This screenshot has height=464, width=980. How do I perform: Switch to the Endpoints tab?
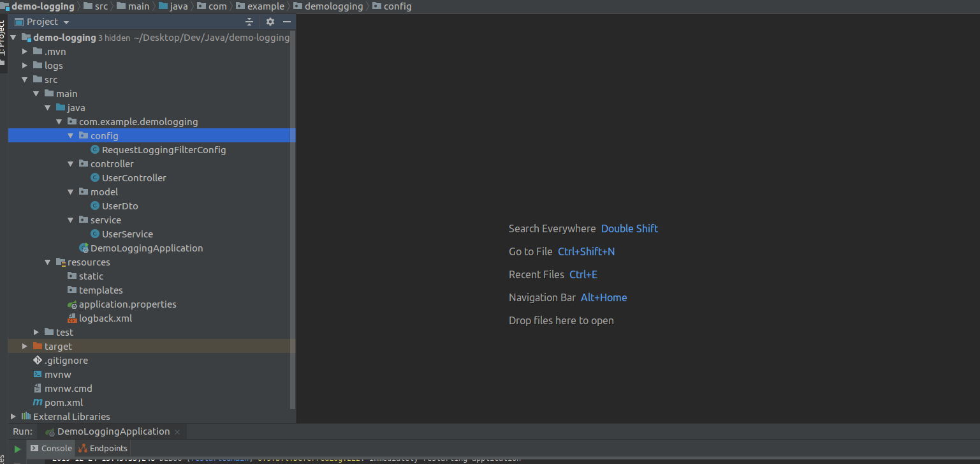click(103, 448)
